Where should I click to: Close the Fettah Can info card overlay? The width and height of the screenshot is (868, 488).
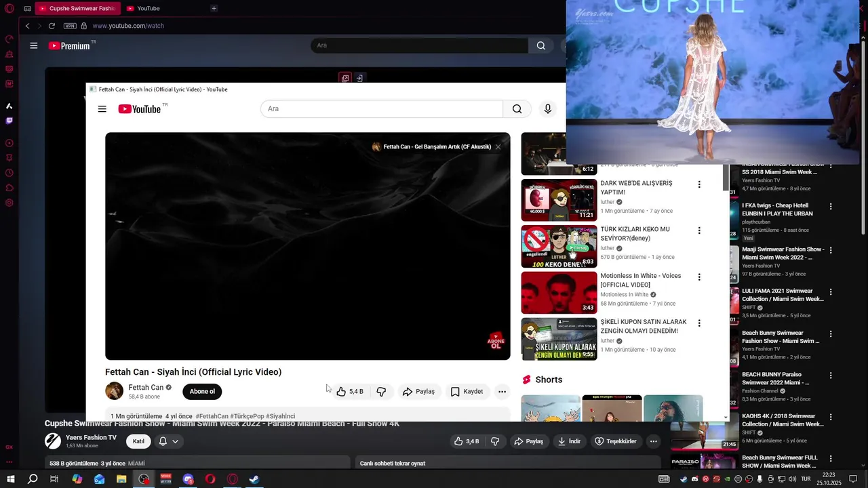click(498, 146)
